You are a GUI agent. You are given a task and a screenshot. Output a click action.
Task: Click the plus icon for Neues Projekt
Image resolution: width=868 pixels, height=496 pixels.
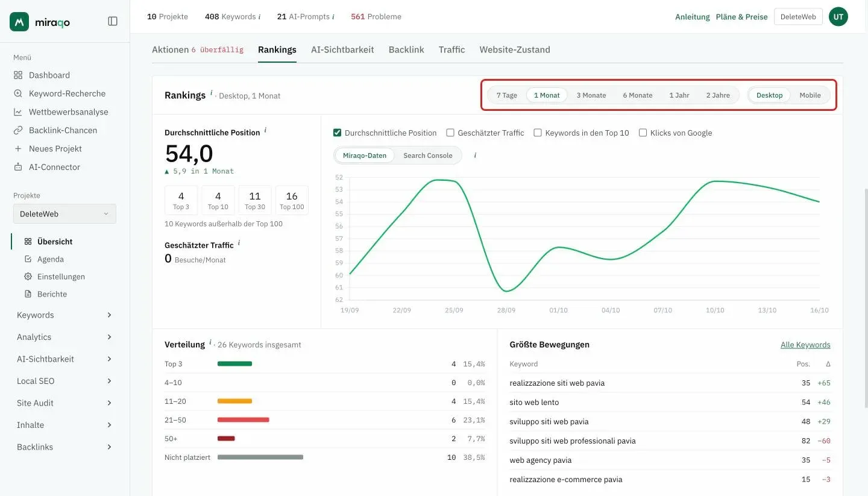[x=18, y=149]
